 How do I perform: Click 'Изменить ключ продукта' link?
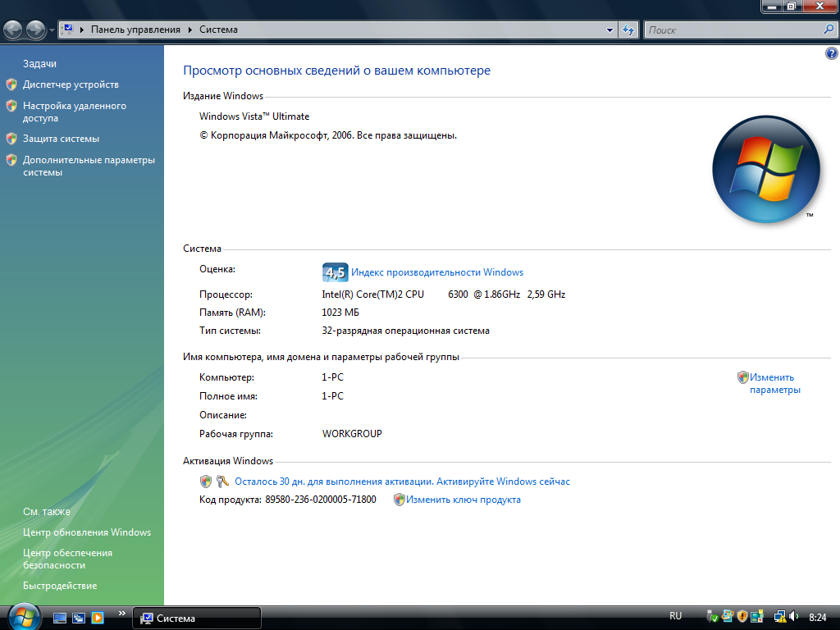(463, 500)
